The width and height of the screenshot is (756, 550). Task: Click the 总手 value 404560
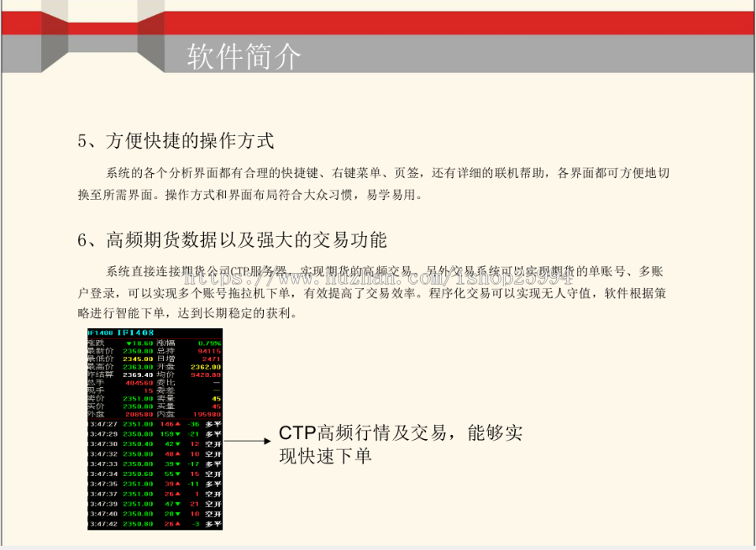click(x=139, y=383)
